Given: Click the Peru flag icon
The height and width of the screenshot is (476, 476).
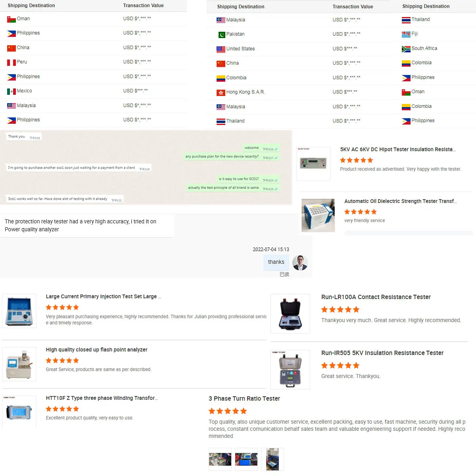Looking at the screenshot, I should pyautogui.click(x=12, y=62).
